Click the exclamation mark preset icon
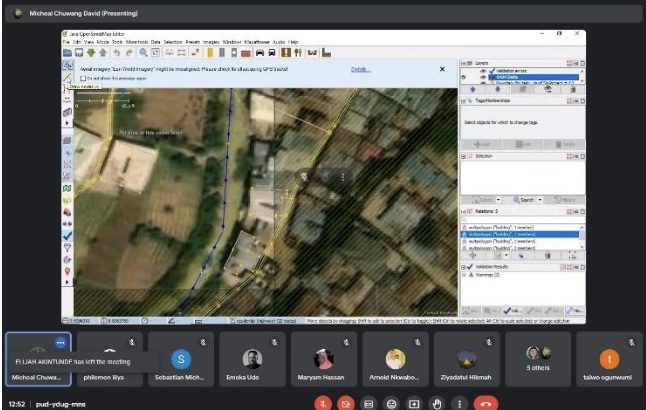 point(286,53)
